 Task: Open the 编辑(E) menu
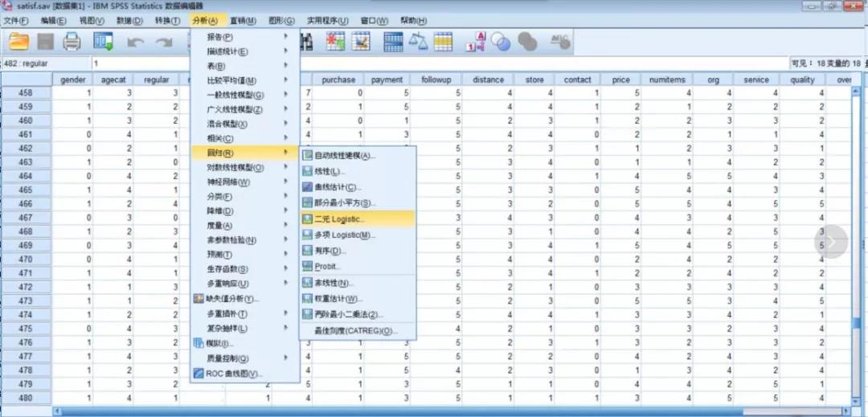pos(54,21)
